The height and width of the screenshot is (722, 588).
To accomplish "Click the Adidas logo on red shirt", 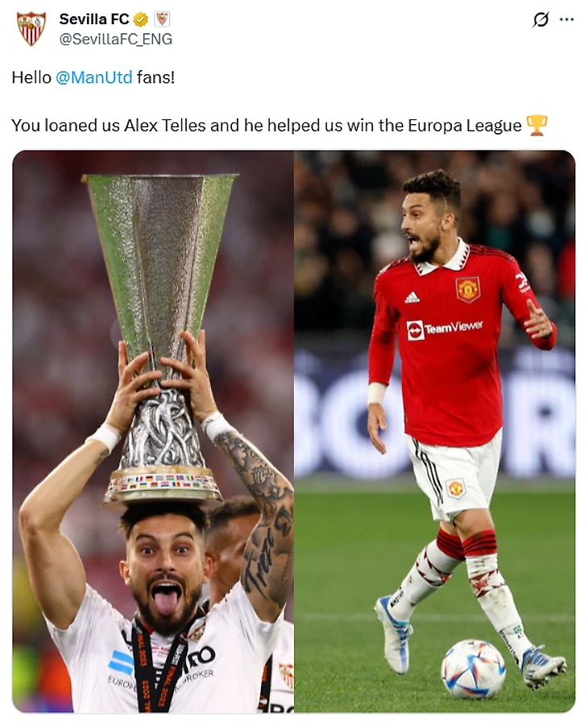I will point(412,297).
